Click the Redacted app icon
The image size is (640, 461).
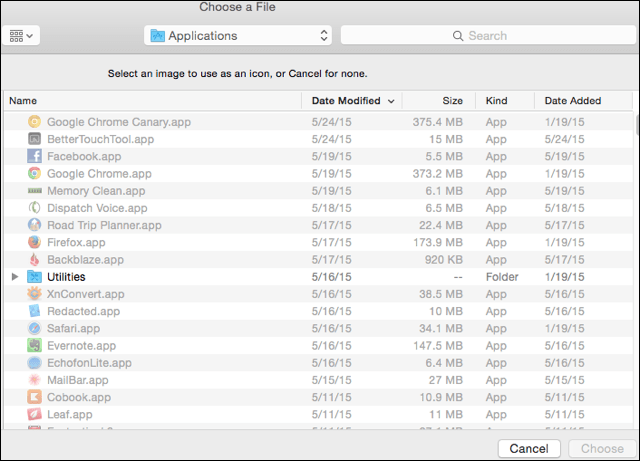[34, 311]
